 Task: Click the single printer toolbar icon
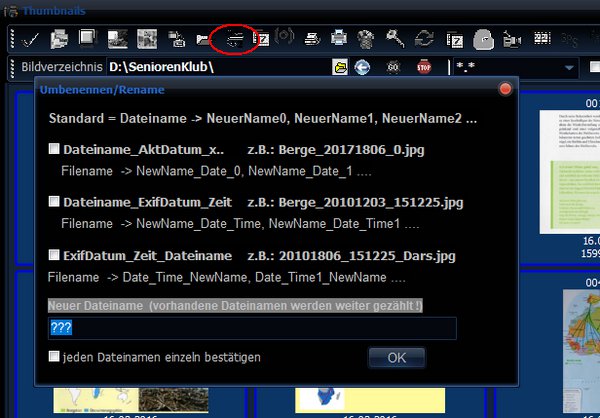(339, 39)
